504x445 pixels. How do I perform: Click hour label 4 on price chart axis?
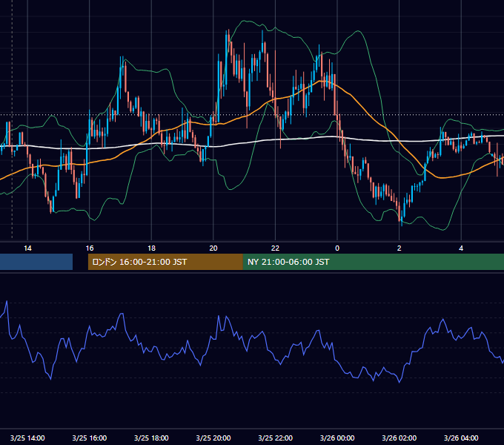(x=461, y=248)
